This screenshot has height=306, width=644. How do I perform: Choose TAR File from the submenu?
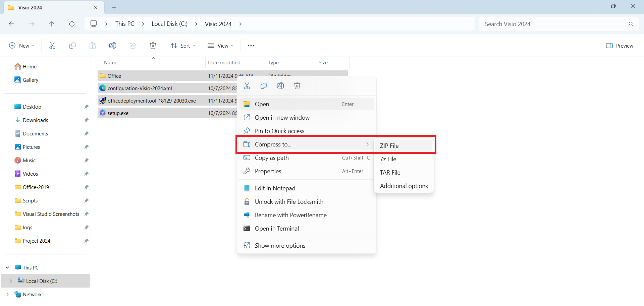point(404,173)
